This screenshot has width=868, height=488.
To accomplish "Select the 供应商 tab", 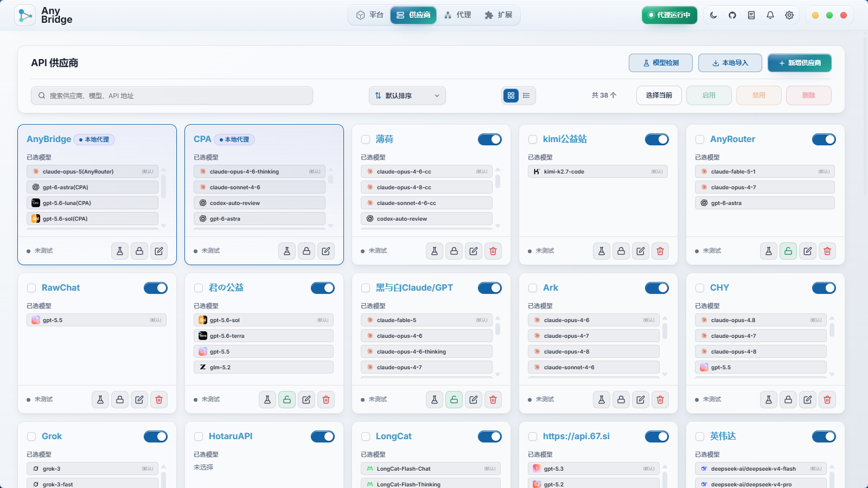I will (x=413, y=15).
